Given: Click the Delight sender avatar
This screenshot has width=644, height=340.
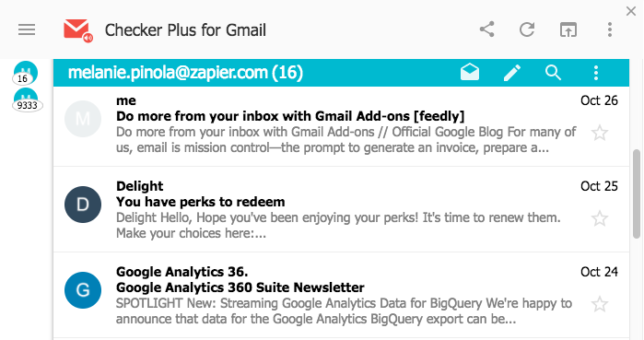Looking at the screenshot, I should pyautogui.click(x=83, y=205).
